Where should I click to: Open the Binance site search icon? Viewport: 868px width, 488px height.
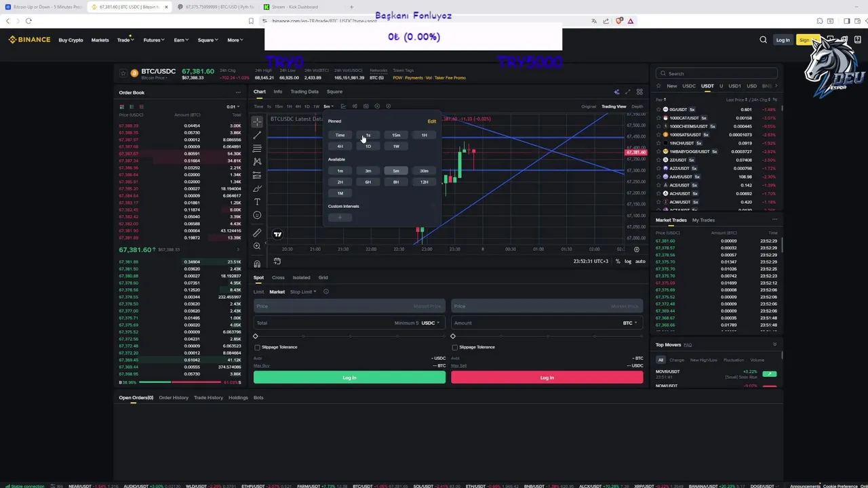(764, 40)
